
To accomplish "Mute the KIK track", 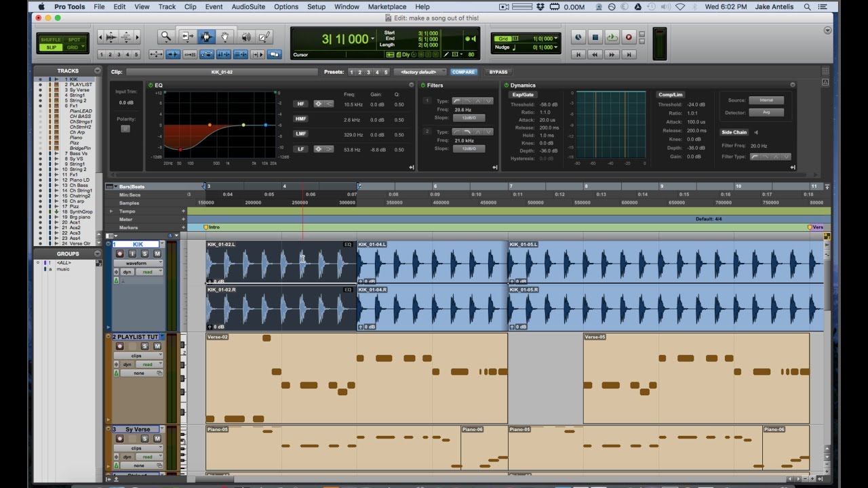I will pos(157,253).
